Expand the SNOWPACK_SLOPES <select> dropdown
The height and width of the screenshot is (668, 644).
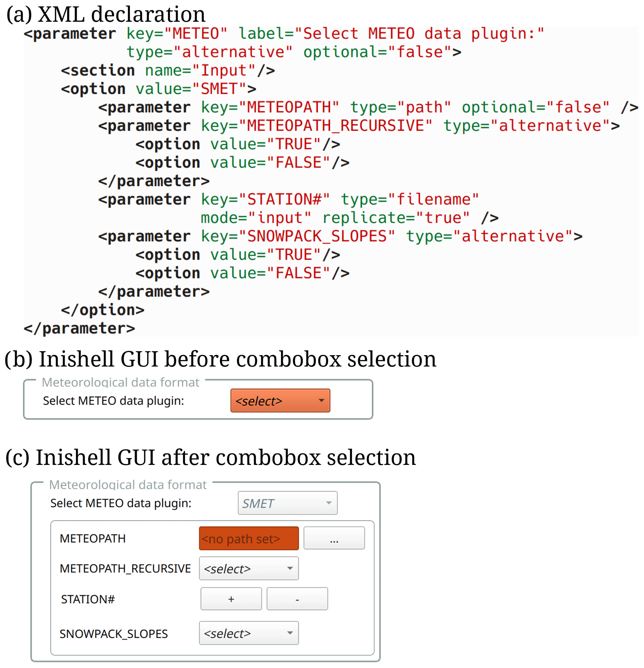tap(249, 633)
